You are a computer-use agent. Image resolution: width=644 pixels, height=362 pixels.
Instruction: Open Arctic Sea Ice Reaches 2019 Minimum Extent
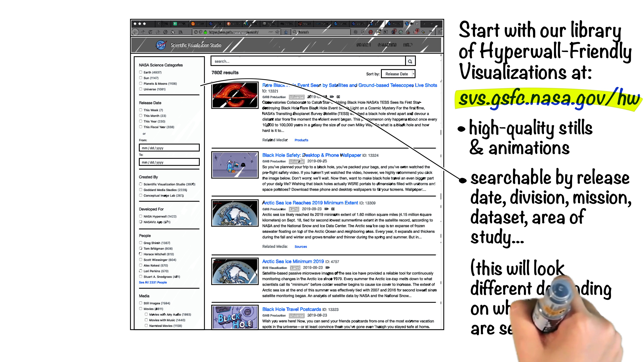click(x=310, y=203)
